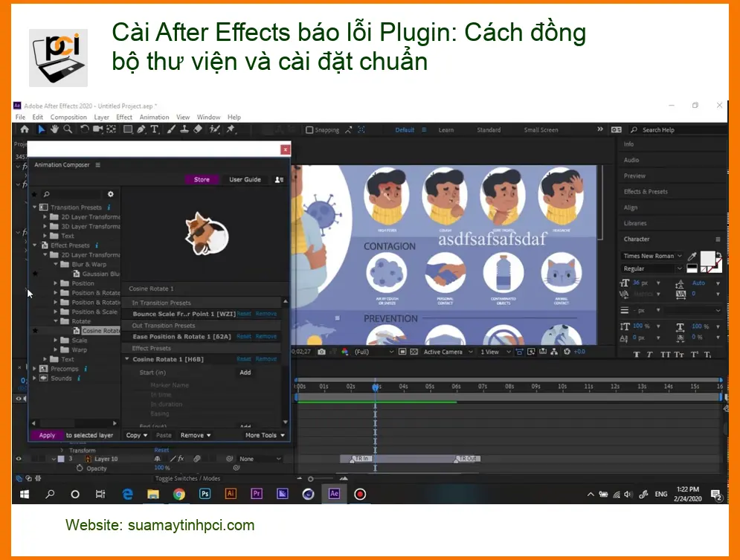Click Remove for Bounce Scale preset
The image size is (740, 560).
point(266,314)
